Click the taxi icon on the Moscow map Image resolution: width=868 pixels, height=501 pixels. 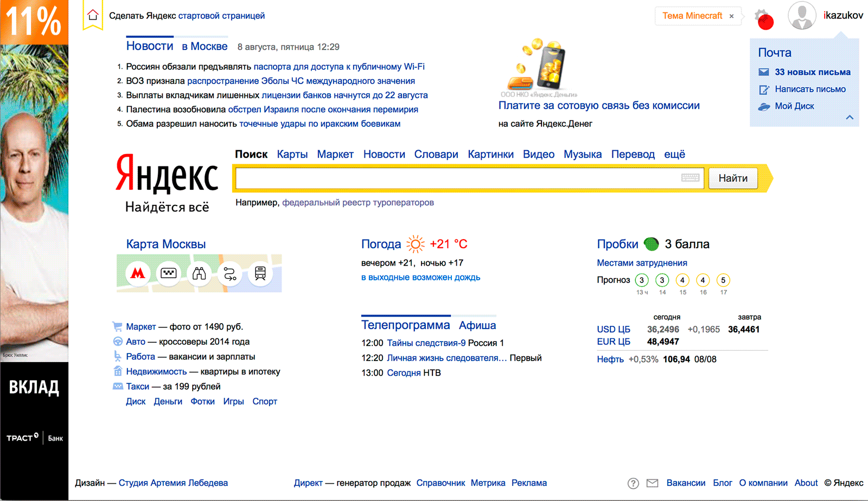click(x=169, y=273)
